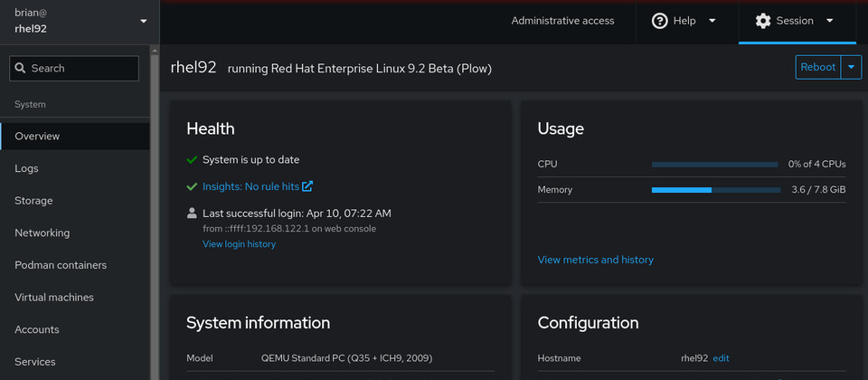Click the green check beside Insights
Image resolution: width=868 pixels, height=380 pixels.
[x=192, y=186]
